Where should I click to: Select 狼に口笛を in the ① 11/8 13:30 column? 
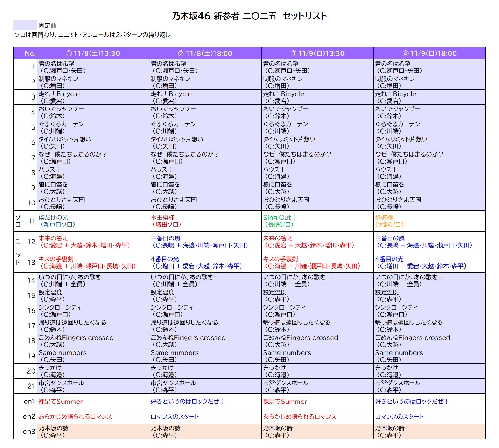point(93,188)
